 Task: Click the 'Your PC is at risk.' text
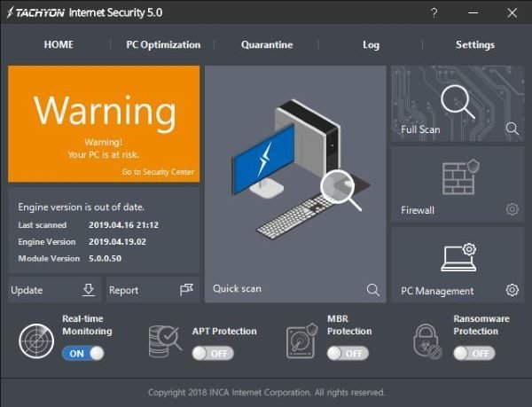pyautogui.click(x=104, y=155)
